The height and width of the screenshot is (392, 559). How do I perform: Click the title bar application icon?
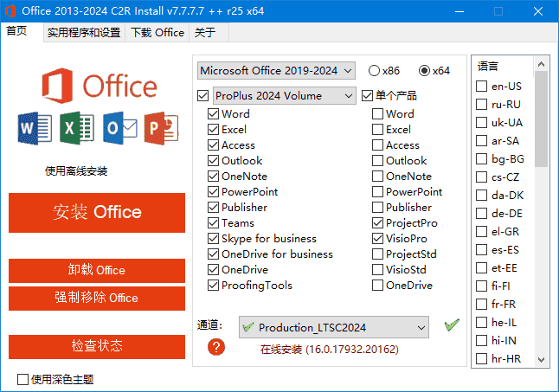click(x=10, y=11)
